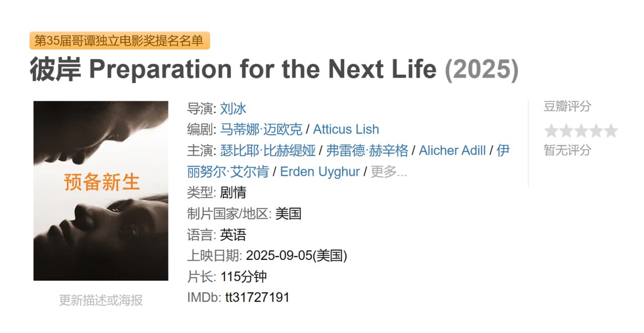Click the first gray rating star
Screen dimensions: 644x333
[x=551, y=131]
